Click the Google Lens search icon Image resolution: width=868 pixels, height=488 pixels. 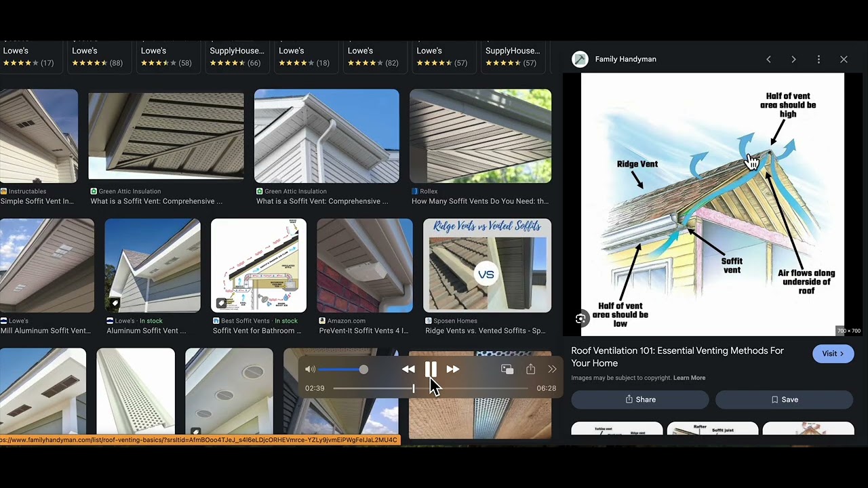[580, 319]
